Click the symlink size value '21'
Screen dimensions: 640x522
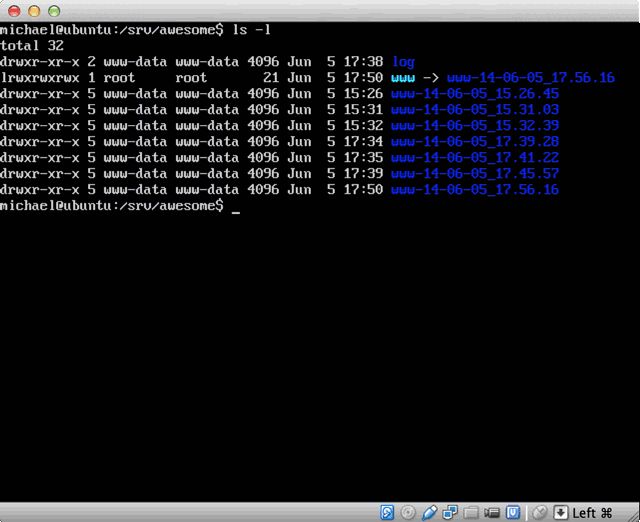click(271, 78)
